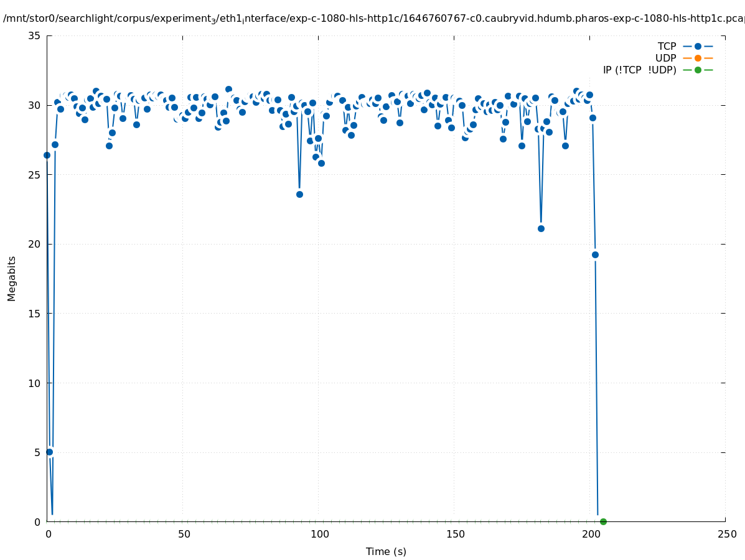745x560 pixels.
Task: Click the first TCP point at time zero
Action: click(47, 155)
